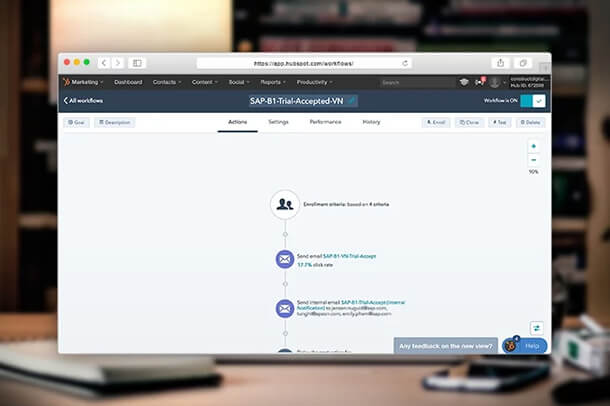Click the Safari share icon
The image size is (610, 406).
pos(500,63)
